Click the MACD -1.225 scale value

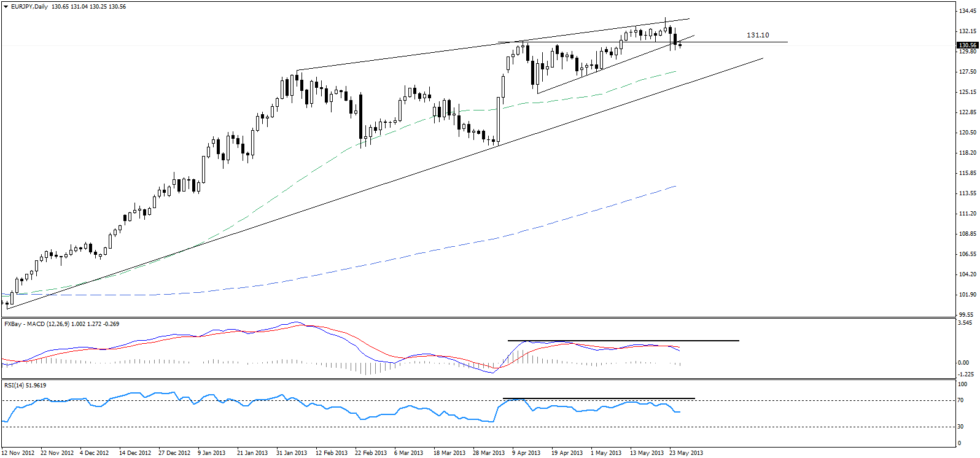pyautogui.click(x=966, y=374)
